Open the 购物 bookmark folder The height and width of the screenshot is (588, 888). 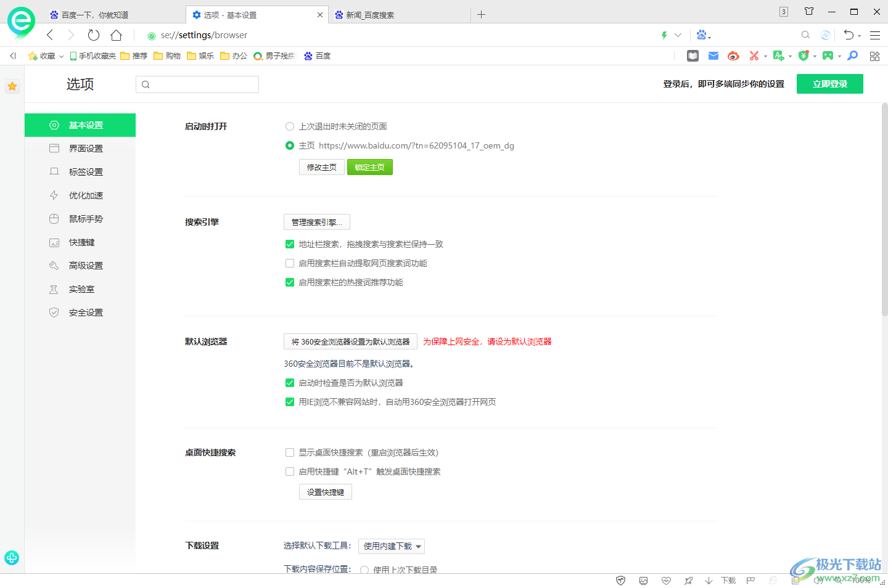[x=167, y=56]
